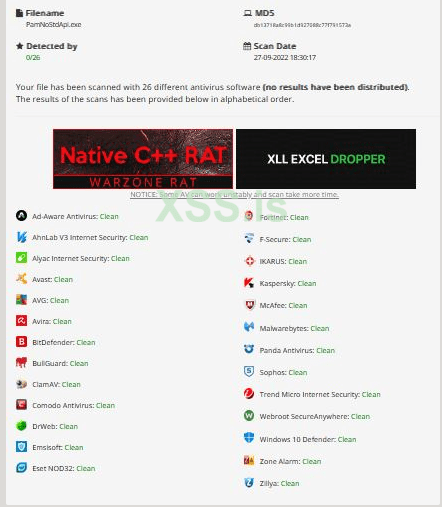
Task: Click the Webroot SecureAnywhere green icon
Action: pyautogui.click(x=249, y=416)
